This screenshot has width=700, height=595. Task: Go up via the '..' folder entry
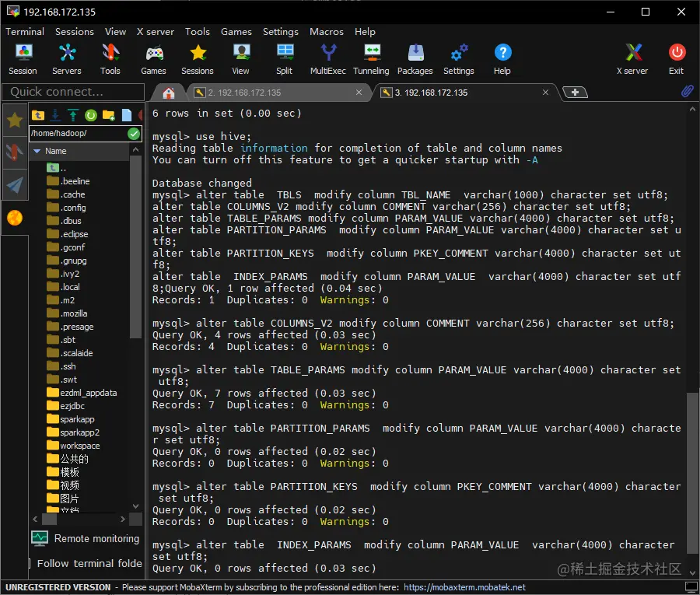tap(57, 168)
